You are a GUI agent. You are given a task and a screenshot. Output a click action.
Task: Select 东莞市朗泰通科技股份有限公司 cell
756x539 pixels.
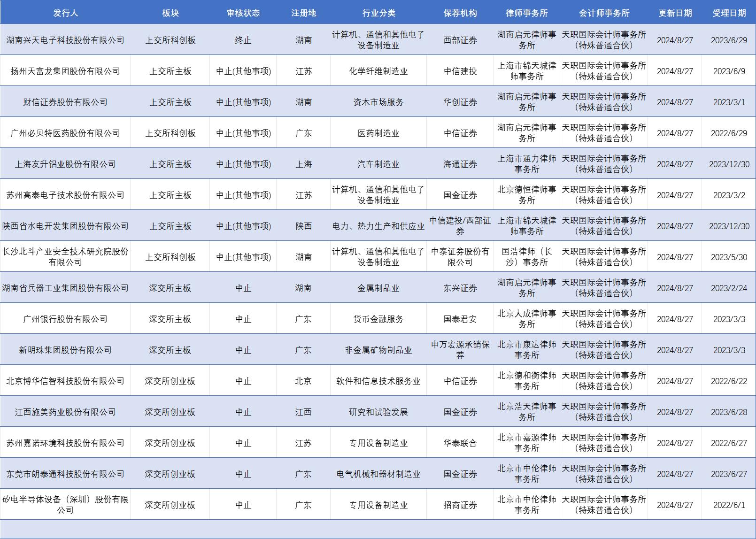(x=65, y=474)
